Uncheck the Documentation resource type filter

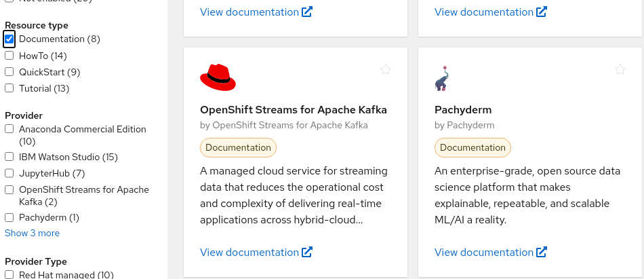(x=9, y=39)
